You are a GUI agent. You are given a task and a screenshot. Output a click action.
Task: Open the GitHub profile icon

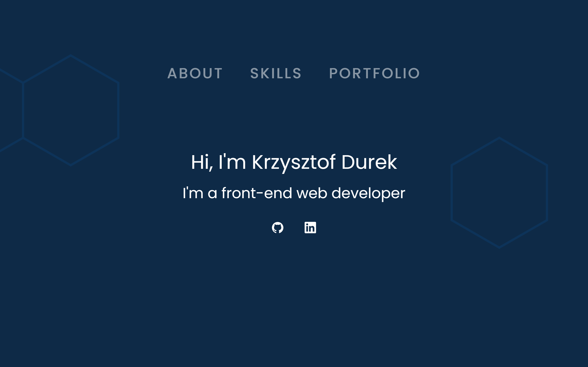click(277, 227)
